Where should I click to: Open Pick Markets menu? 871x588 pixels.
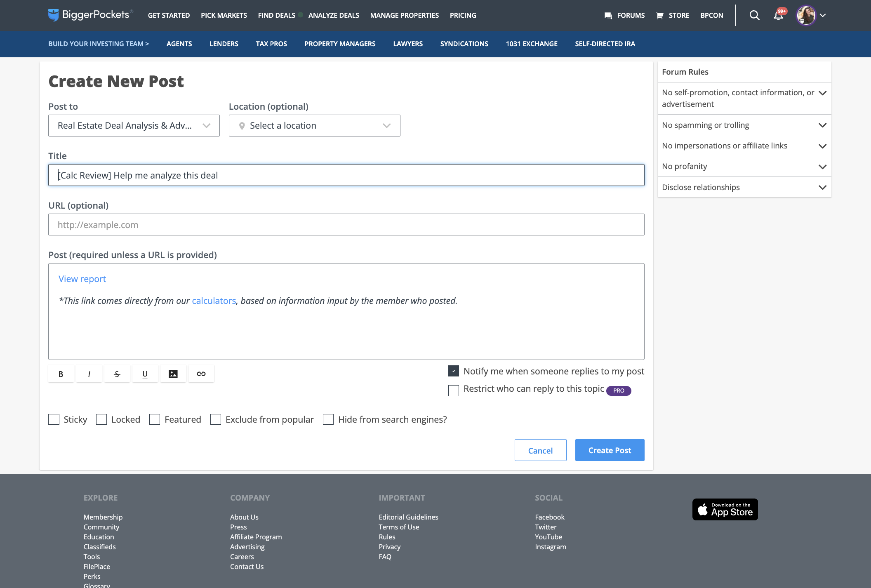click(224, 15)
